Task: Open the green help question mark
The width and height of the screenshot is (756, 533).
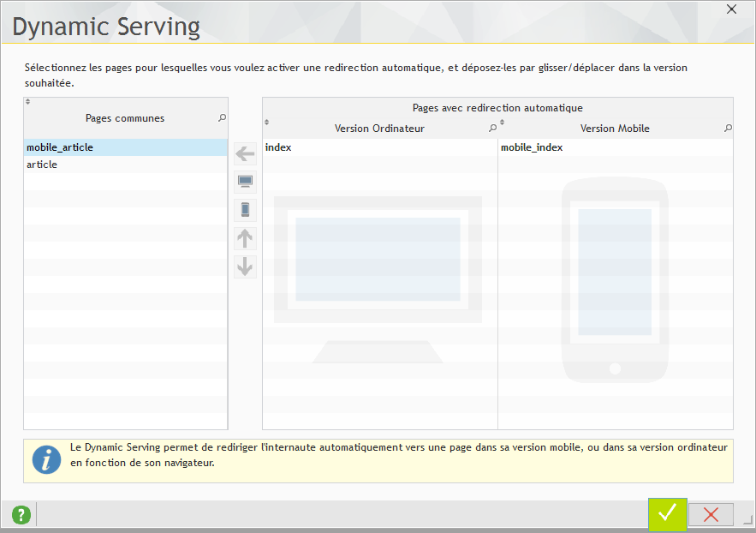Action: tap(21, 514)
